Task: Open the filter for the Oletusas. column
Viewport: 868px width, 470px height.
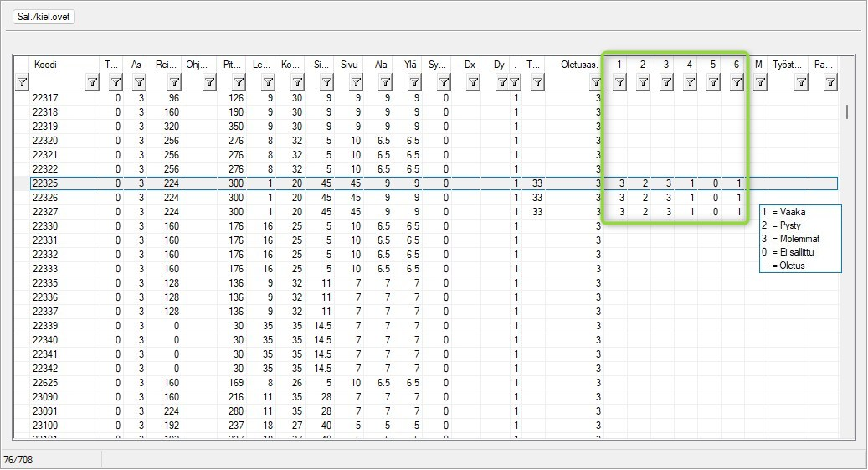Action: coord(596,83)
